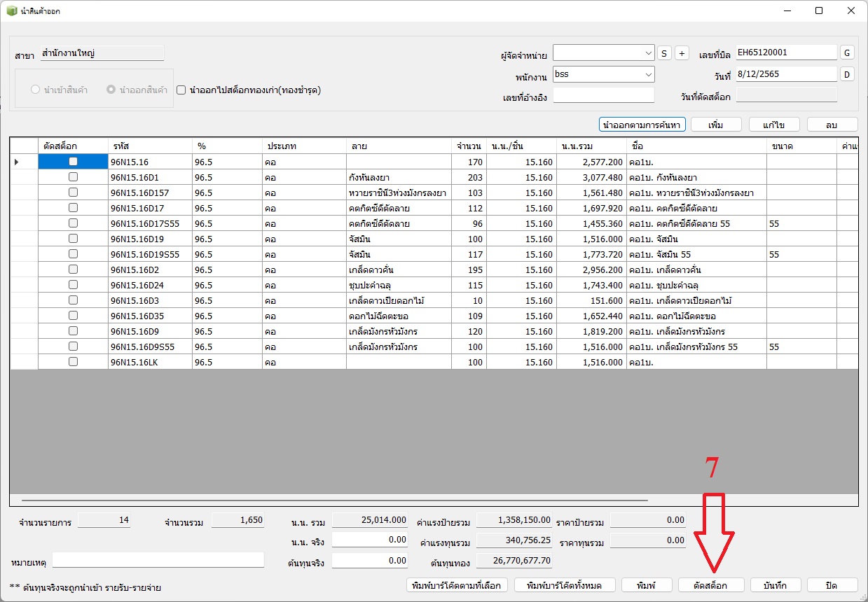The image size is (868, 602).
Task: Check the ตัดสต็อก box for row 96N15.16D157
Action: pyautogui.click(x=73, y=192)
